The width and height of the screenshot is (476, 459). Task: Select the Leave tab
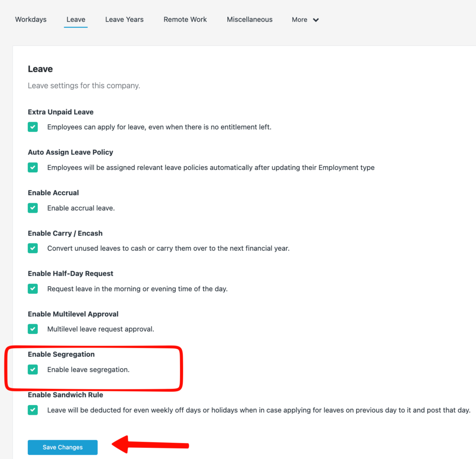tap(76, 20)
